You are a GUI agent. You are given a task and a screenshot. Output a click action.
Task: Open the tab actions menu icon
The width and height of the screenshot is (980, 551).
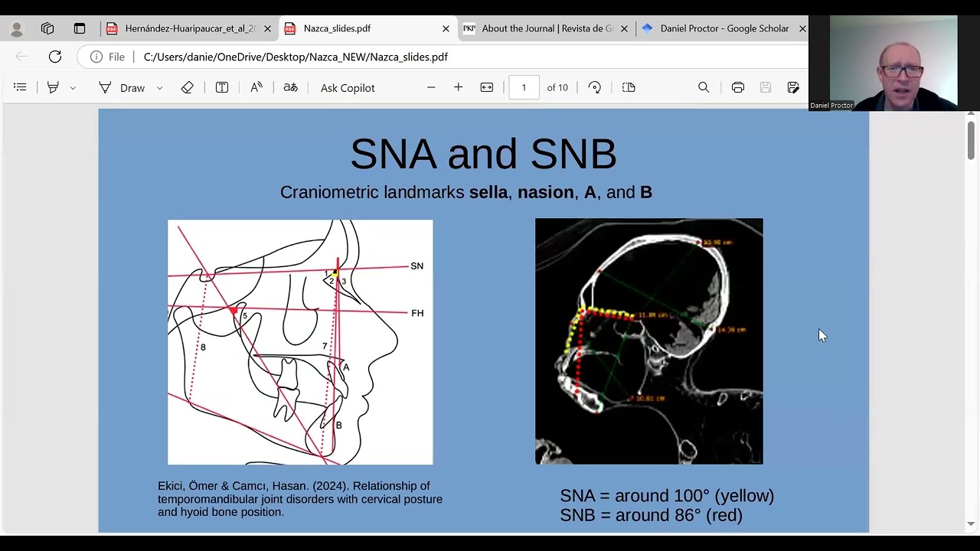coord(80,28)
